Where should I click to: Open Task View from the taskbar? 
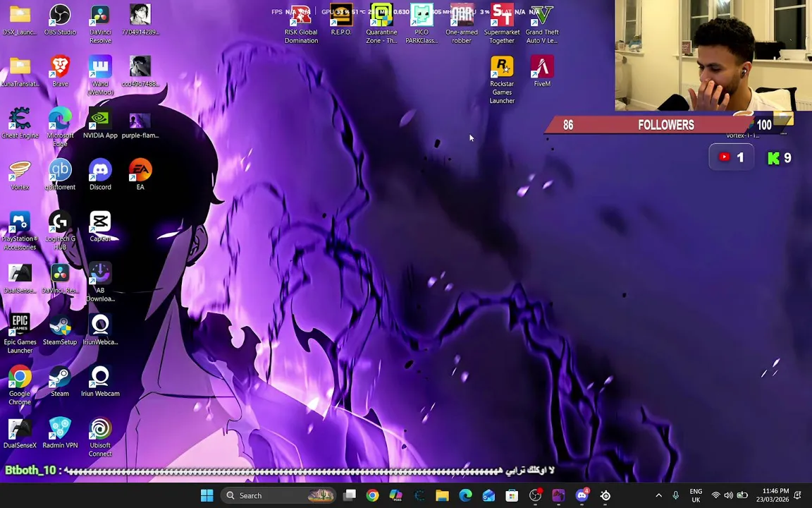pos(350,495)
